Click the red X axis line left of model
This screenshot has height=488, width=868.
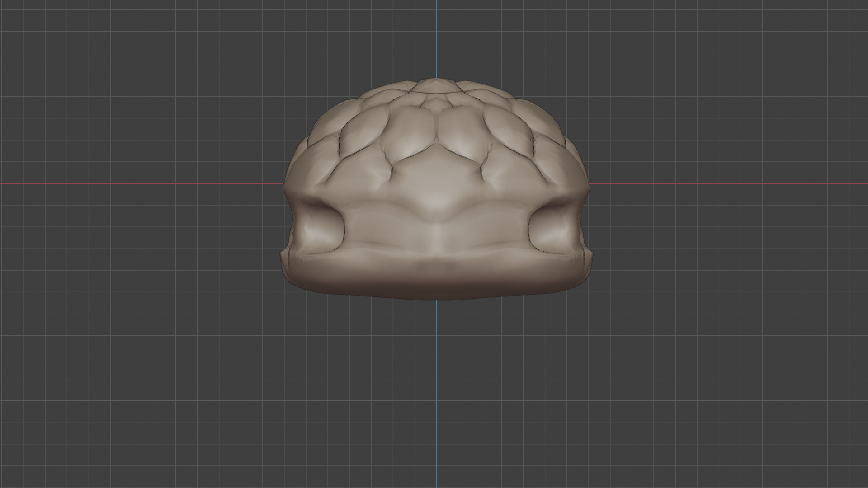(x=136, y=183)
